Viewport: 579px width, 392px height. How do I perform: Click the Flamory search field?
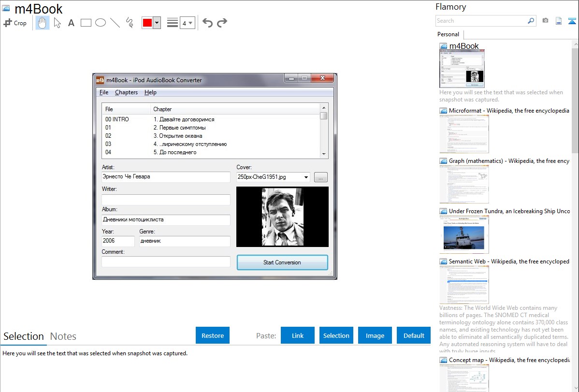point(481,21)
